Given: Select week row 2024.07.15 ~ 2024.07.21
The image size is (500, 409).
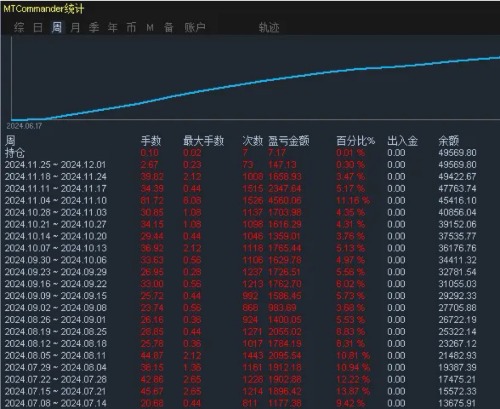Looking at the screenshot, I should click(x=241, y=391).
